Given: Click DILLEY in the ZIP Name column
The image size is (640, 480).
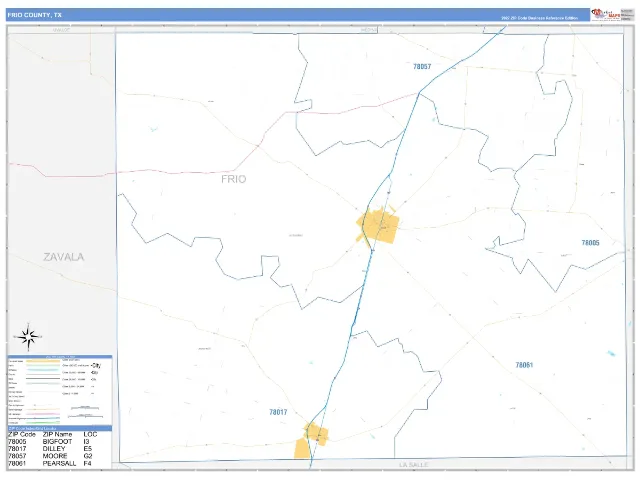Looking at the screenshot, I should pos(54,449).
